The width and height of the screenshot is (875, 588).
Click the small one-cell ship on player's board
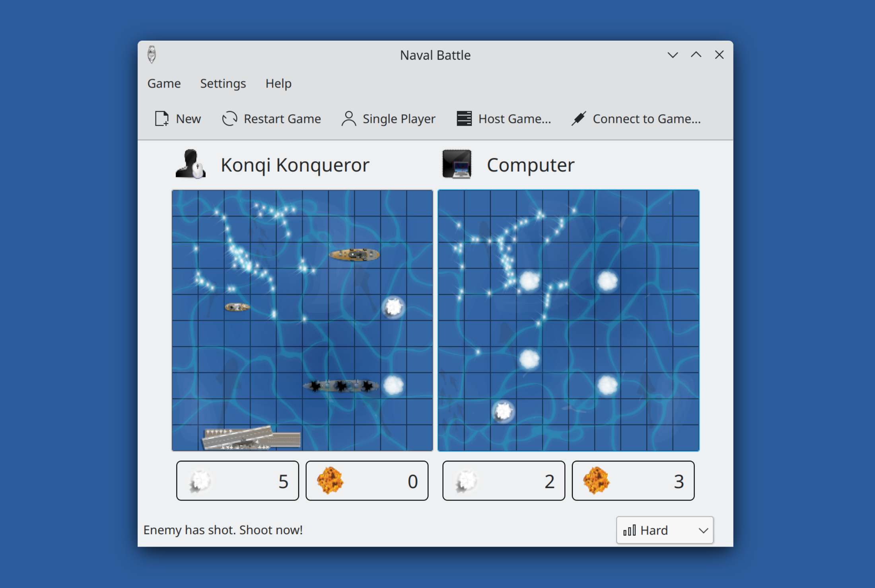coord(237,307)
